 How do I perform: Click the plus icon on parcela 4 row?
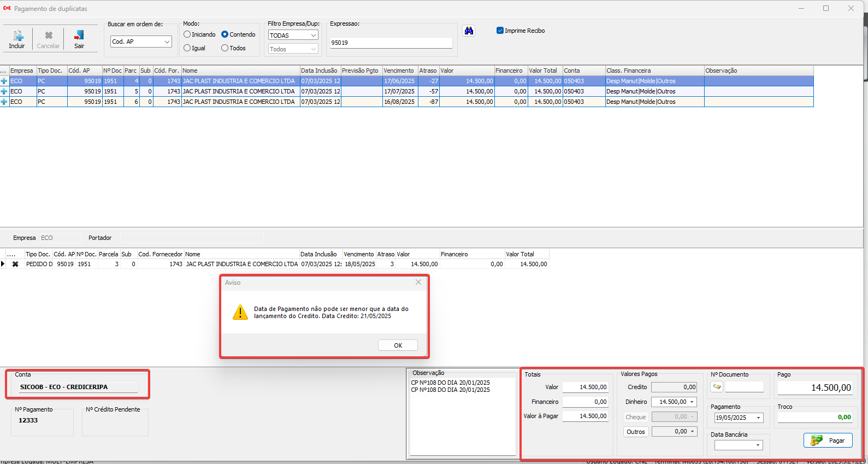4,81
